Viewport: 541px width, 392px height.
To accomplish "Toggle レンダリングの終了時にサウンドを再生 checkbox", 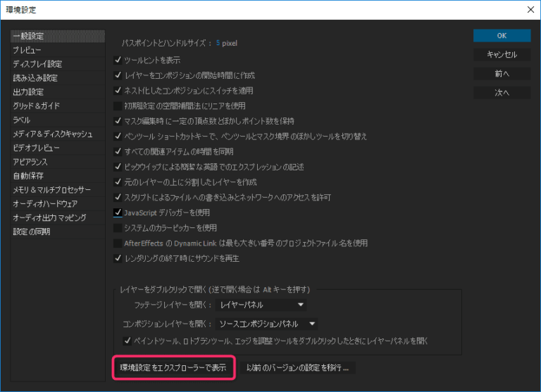I will coord(118,258).
